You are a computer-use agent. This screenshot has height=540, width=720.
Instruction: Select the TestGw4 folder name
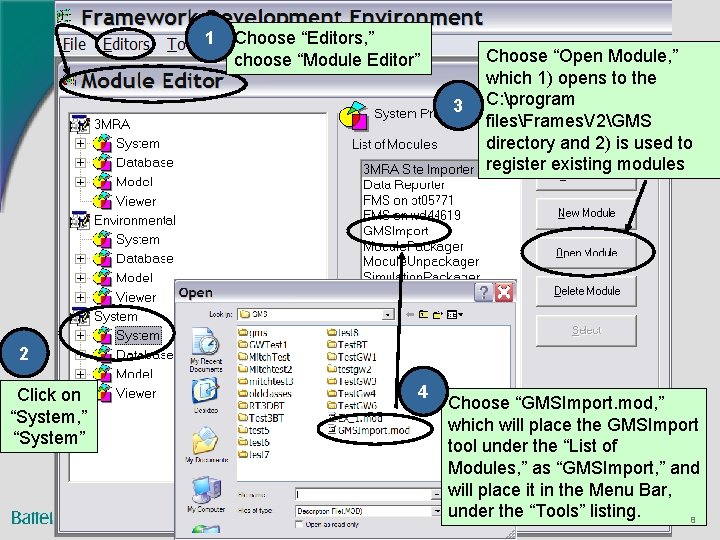click(357, 394)
